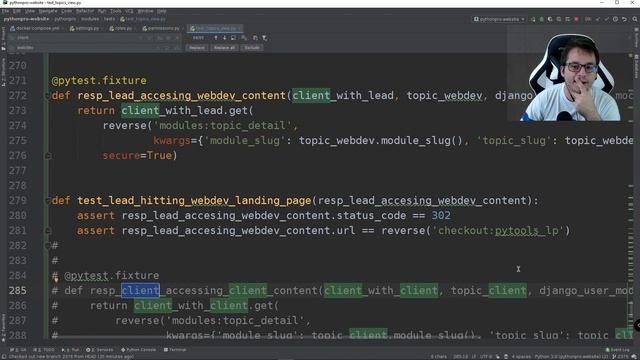The height and width of the screenshot is (360, 640).
Task: Jump to next search occurrence arrow
Action: point(224,38)
